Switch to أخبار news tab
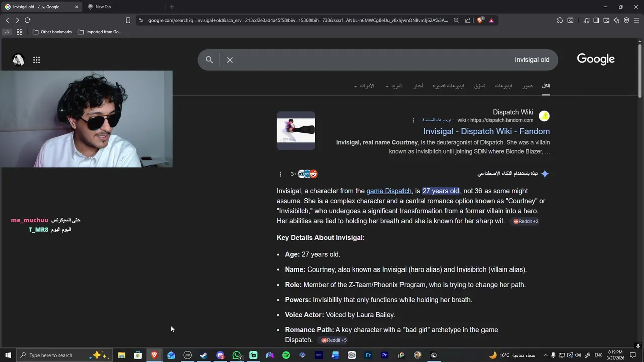 coord(418,86)
